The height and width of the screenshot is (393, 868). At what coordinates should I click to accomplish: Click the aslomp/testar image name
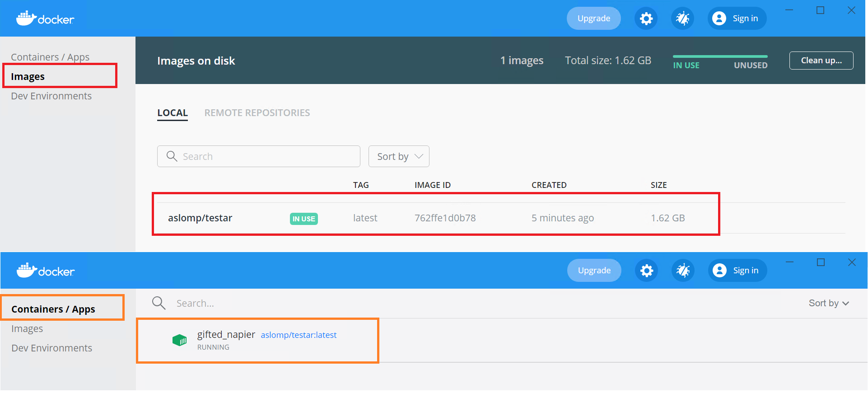pos(200,218)
